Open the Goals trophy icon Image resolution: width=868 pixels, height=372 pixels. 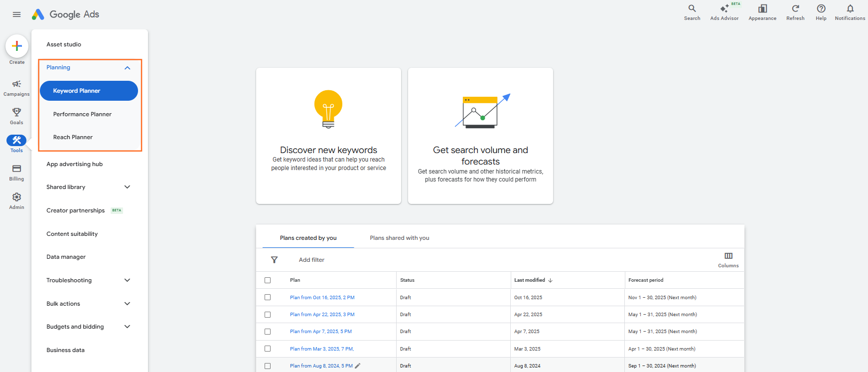click(16, 112)
